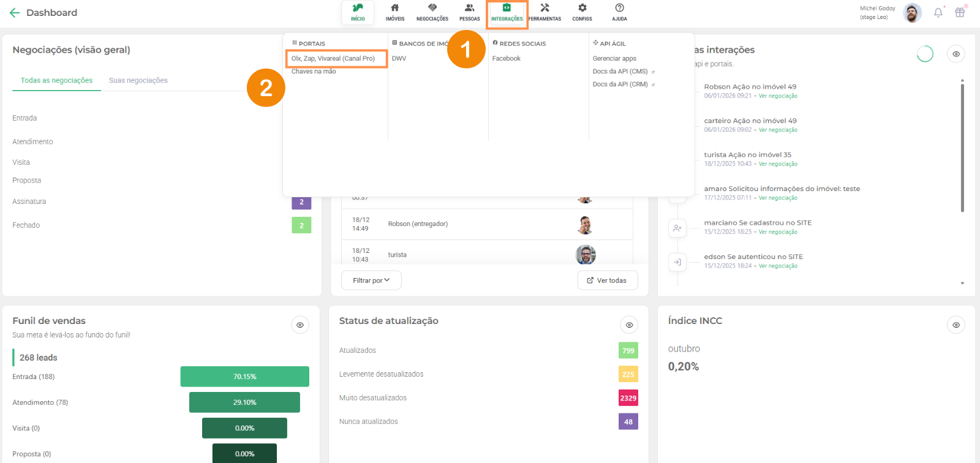Toggle visibility of Funil de vendas card

tap(300, 325)
